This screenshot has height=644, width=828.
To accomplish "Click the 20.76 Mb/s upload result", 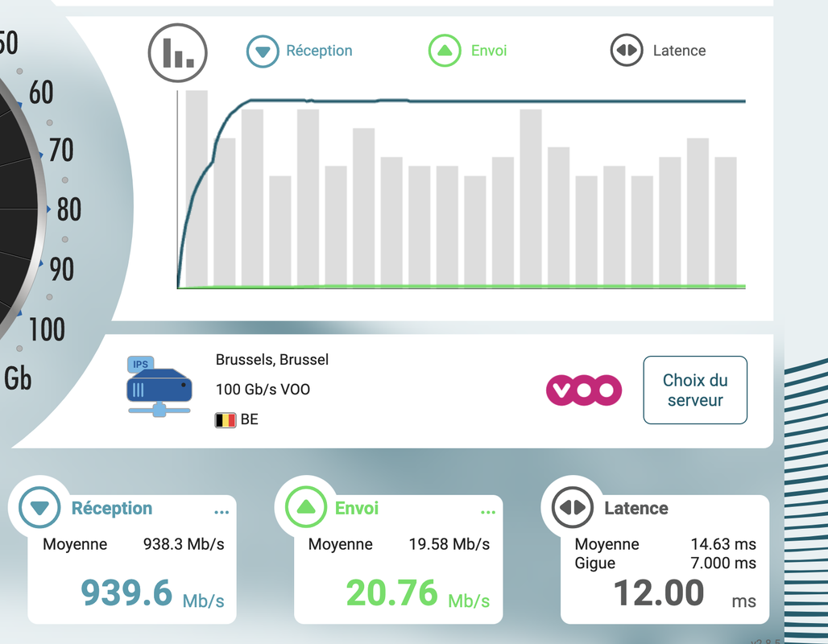I will [418, 593].
